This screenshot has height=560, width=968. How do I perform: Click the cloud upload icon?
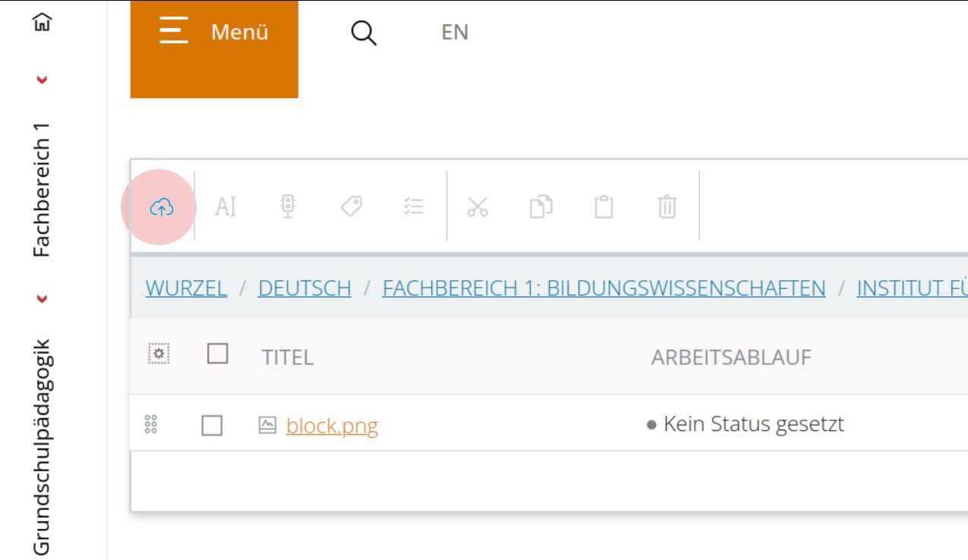(x=162, y=206)
